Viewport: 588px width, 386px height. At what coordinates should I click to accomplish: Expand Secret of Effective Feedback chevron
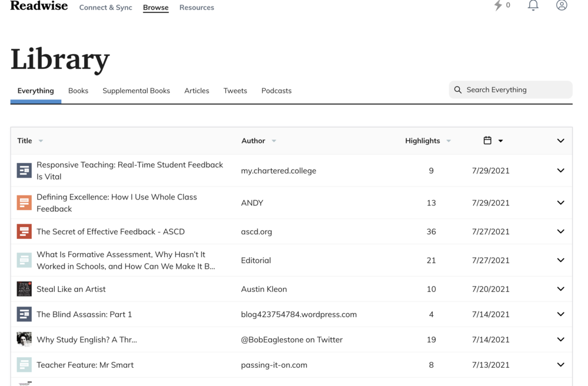pos(560,231)
